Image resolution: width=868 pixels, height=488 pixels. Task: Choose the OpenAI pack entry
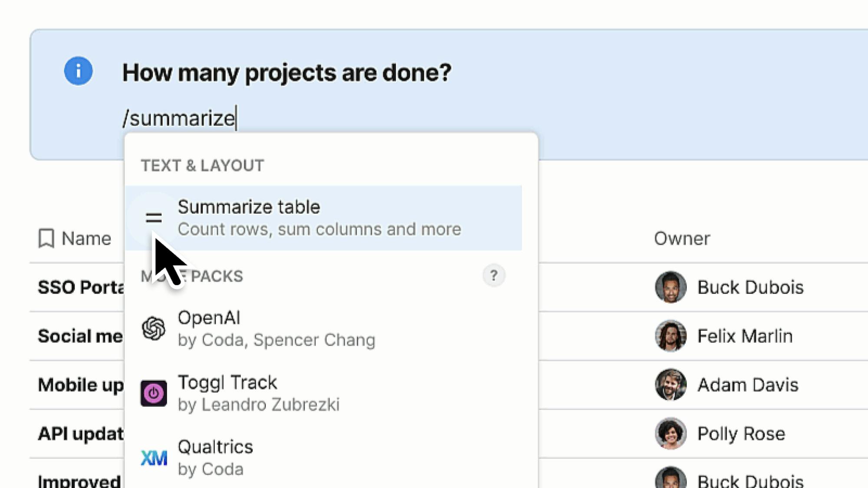point(276,328)
